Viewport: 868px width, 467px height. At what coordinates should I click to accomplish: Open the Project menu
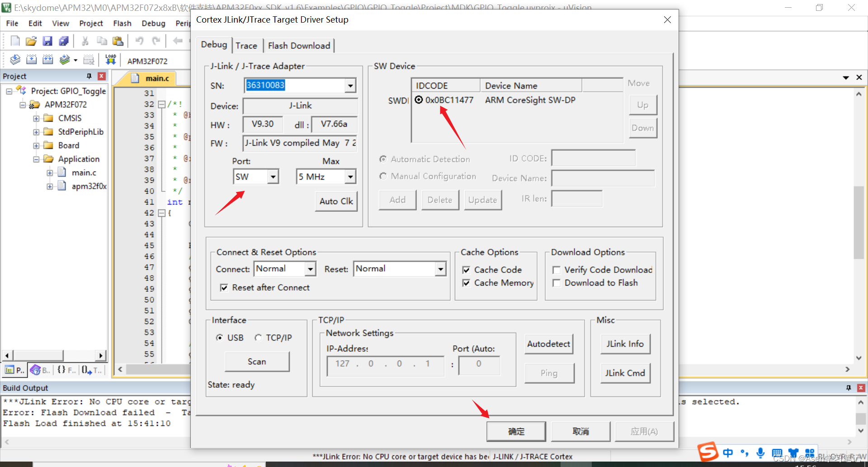[x=91, y=23]
